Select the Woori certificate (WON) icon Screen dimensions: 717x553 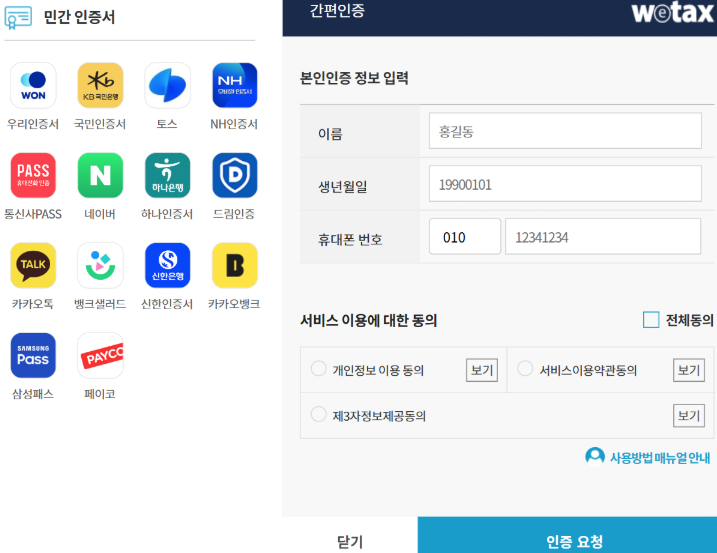[33, 86]
